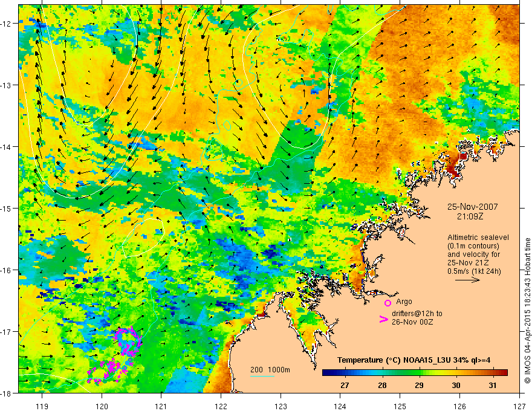Click latitude axis label -13

pos(7,85)
